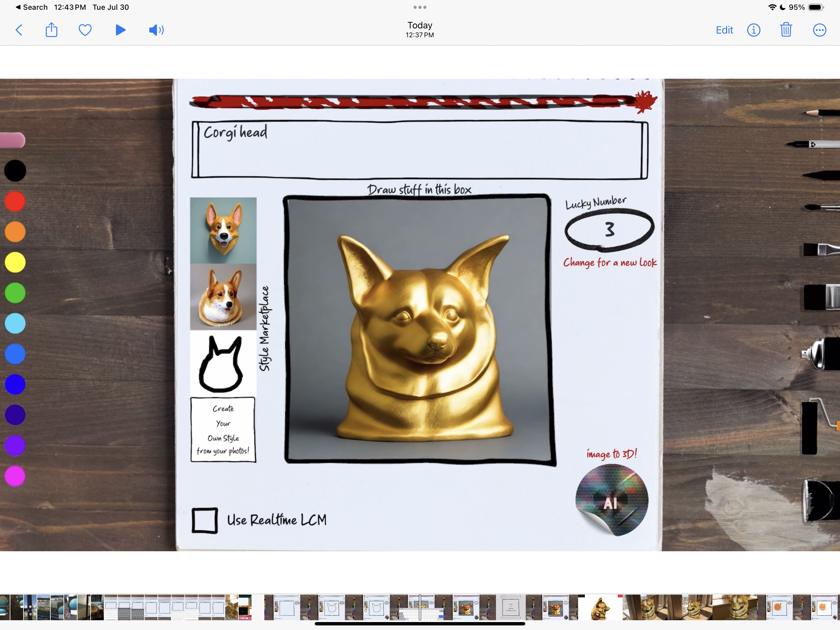Viewport: 840px width, 630px height.
Task: Open the More options ellipsis menu
Action: 819,30
